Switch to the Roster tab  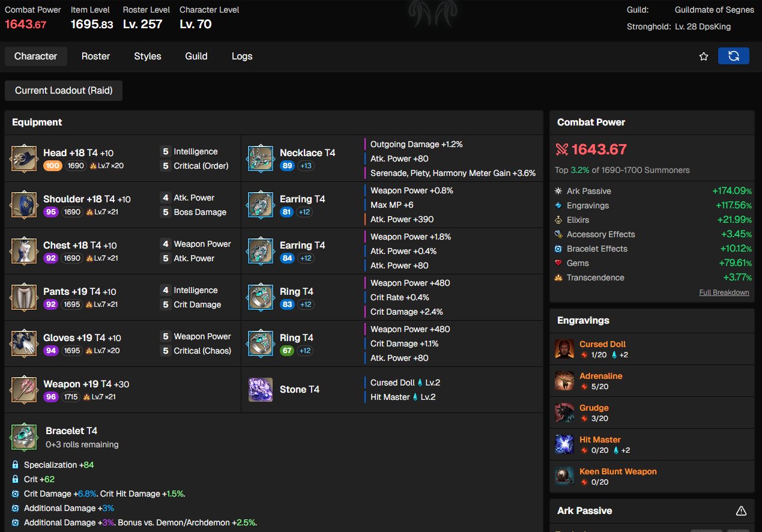[95, 56]
